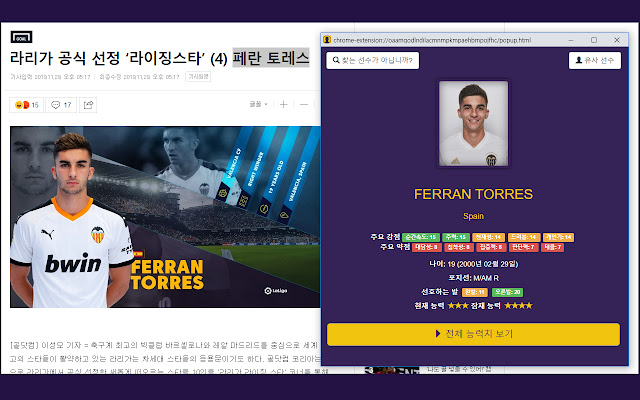Click the article publish date text
This screenshot has height=400, width=640.
pos(50,77)
